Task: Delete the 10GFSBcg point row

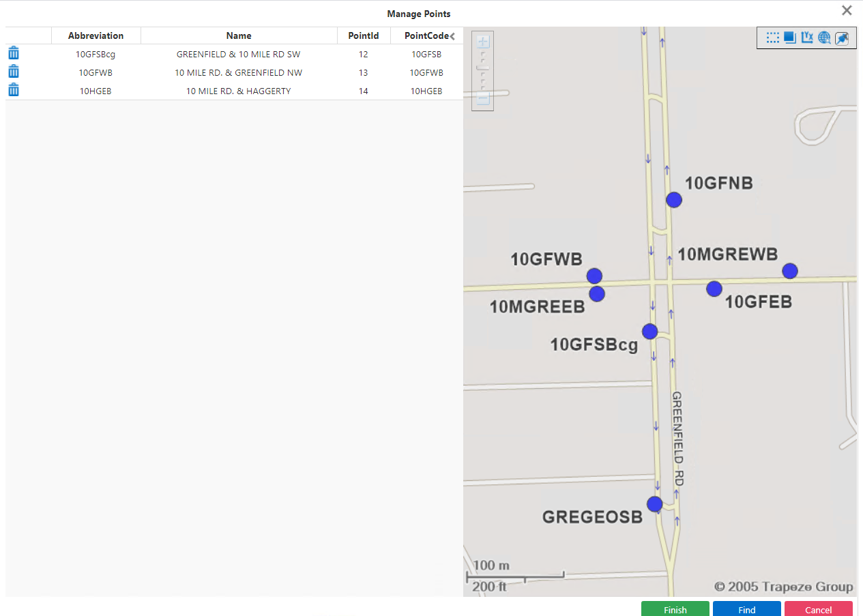Action: point(14,53)
